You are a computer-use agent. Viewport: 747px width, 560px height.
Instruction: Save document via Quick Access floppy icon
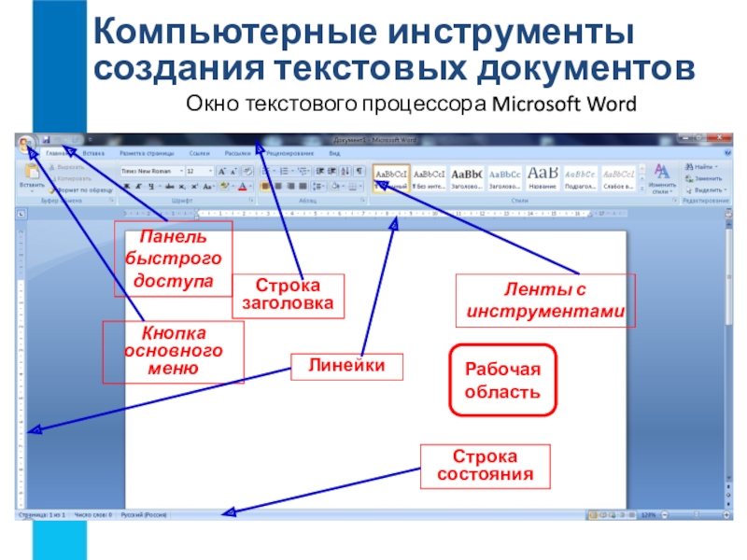click(45, 140)
